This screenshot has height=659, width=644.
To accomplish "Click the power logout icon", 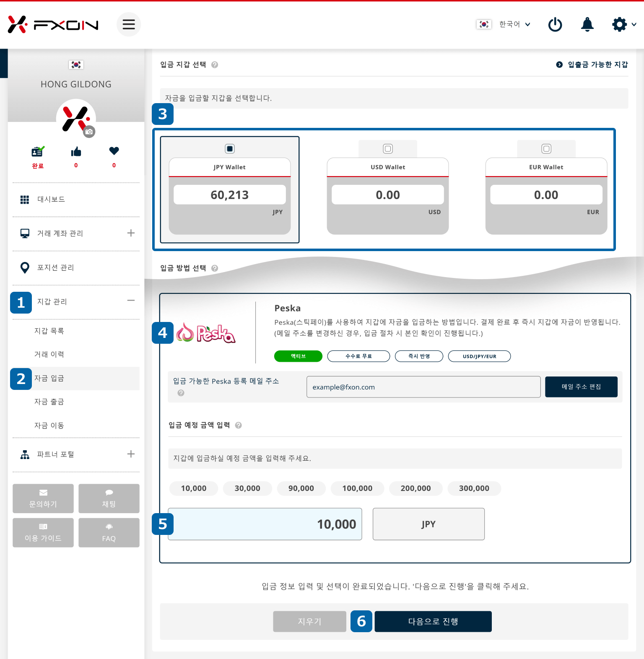I will 555,25.
